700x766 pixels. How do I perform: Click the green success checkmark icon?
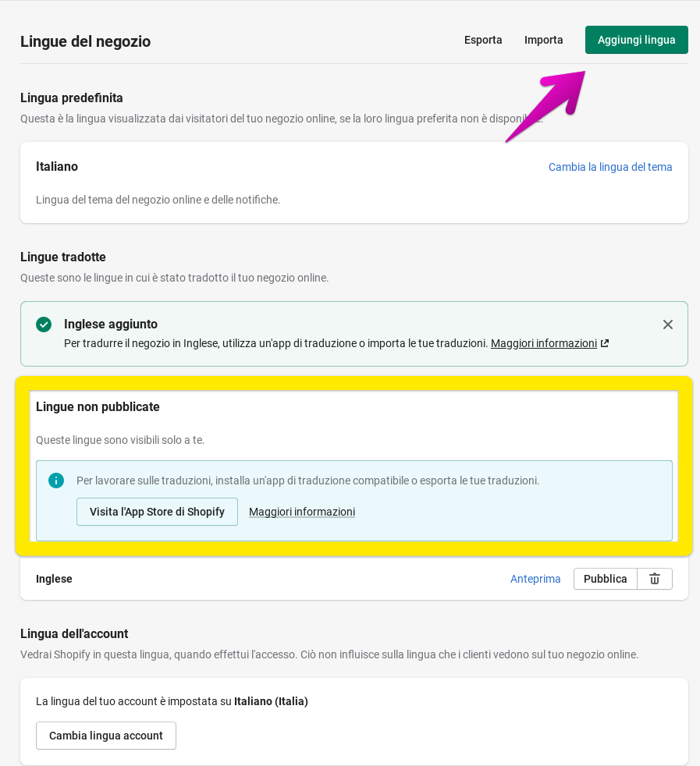click(44, 324)
